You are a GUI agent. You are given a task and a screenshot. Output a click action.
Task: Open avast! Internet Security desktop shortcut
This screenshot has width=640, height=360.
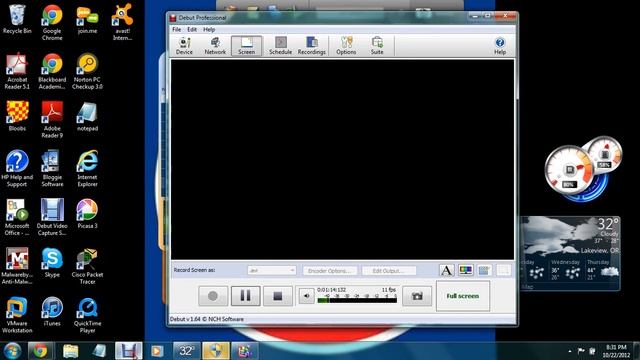tap(122, 22)
